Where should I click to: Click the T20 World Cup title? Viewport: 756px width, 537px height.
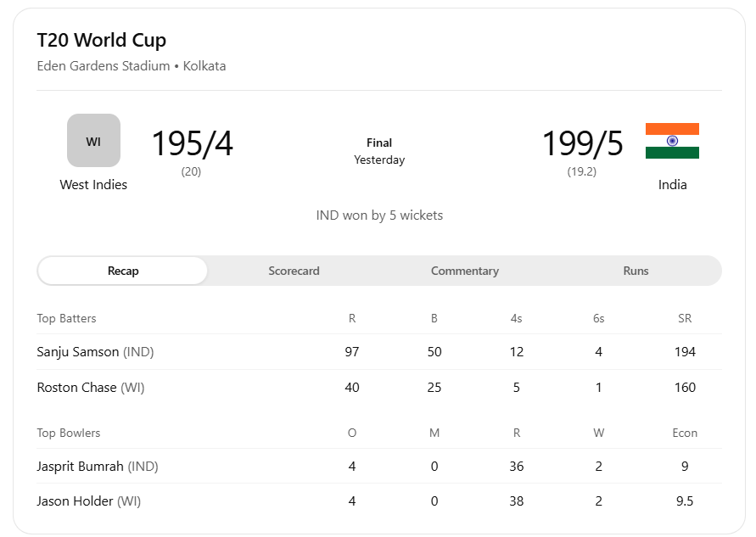pos(102,40)
